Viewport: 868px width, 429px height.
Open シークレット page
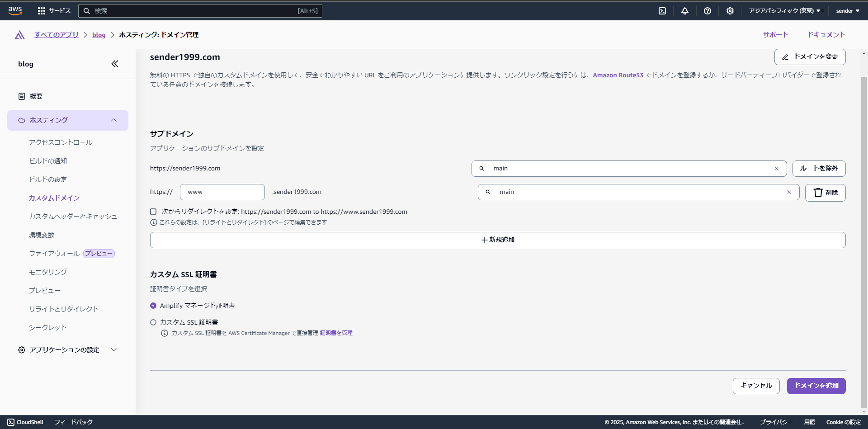48,328
